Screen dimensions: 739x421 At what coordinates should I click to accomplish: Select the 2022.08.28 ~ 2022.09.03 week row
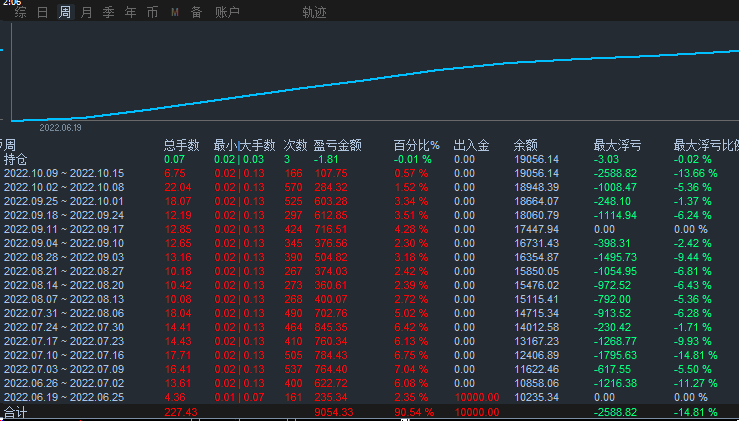coord(370,257)
